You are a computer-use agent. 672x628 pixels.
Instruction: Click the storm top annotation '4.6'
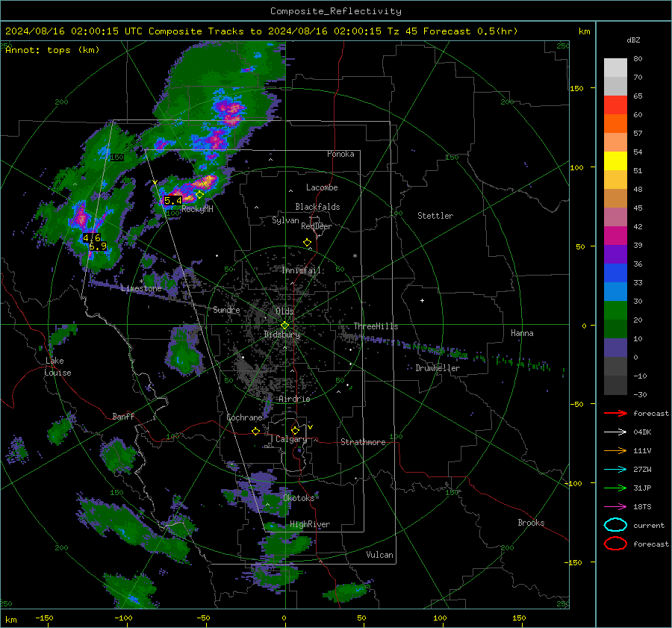click(x=92, y=237)
